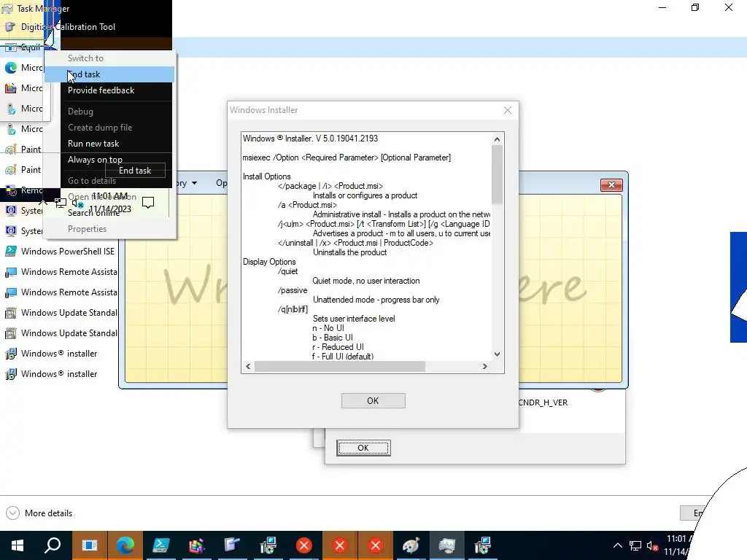The height and width of the screenshot is (560, 747).
Task: Switch to Task Manager taskbar icon
Action: pyautogui.click(x=447, y=545)
